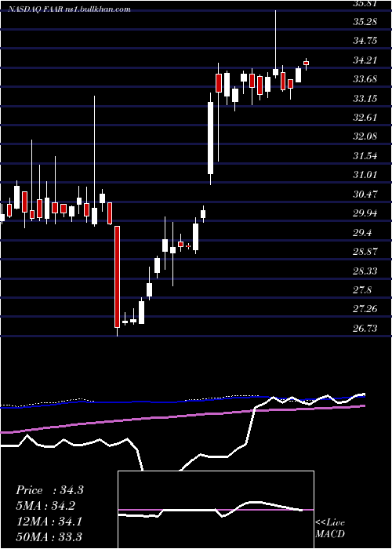Click the Price : 34.3 readout
392x549 pixels.
coord(49,490)
